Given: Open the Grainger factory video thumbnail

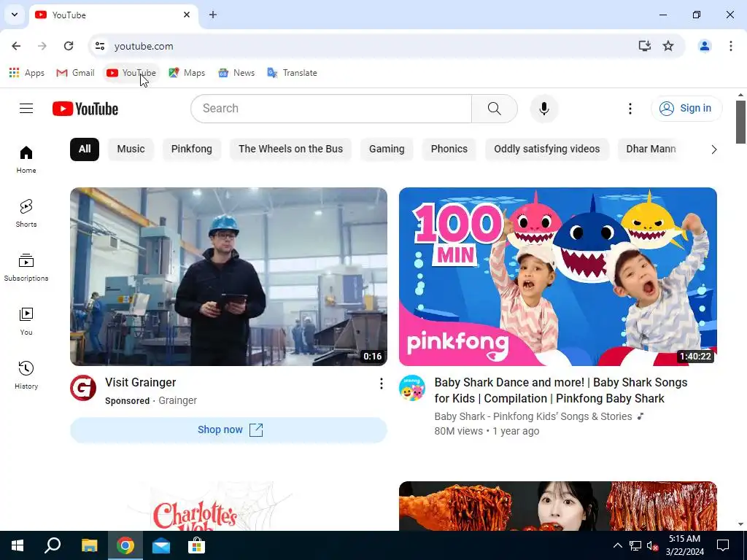Looking at the screenshot, I should pos(228,276).
